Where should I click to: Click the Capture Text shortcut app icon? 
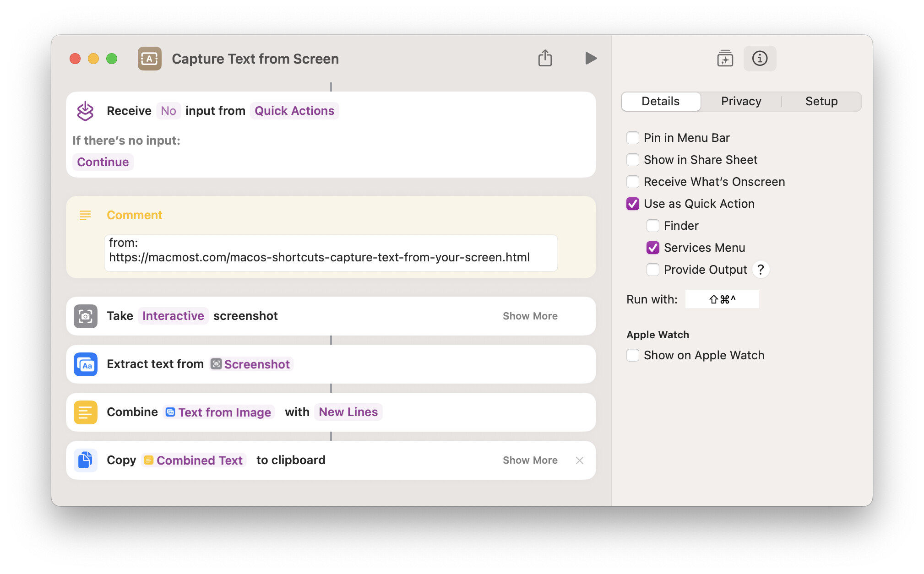[x=150, y=58]
